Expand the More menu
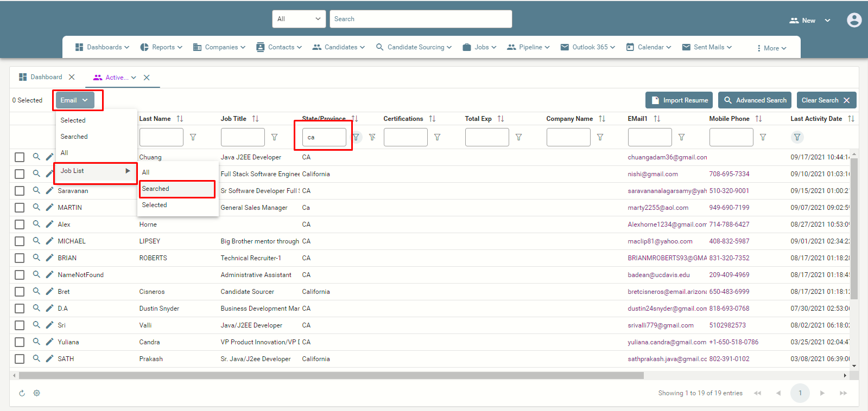Viewport: 868px width, 411px height. (x=771, y=48)
